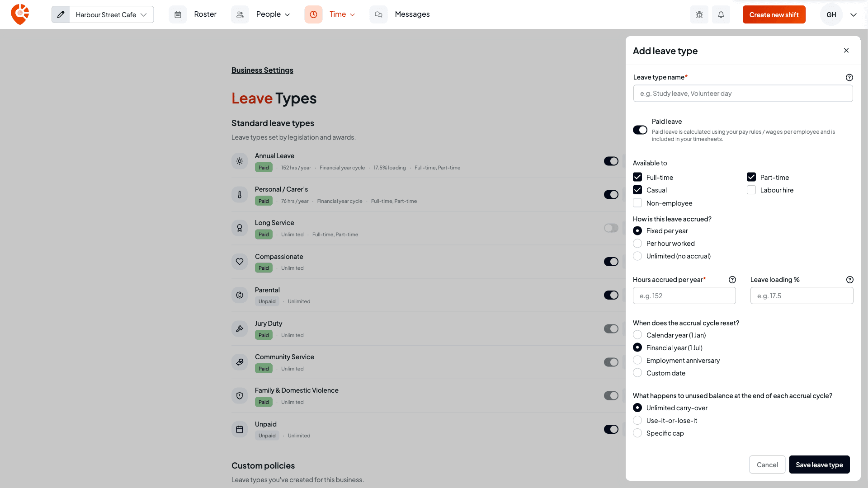Viewport: 868px width, 488px height.
Task: Click the Jury Duty gavel icon
Action: point(240,329)
